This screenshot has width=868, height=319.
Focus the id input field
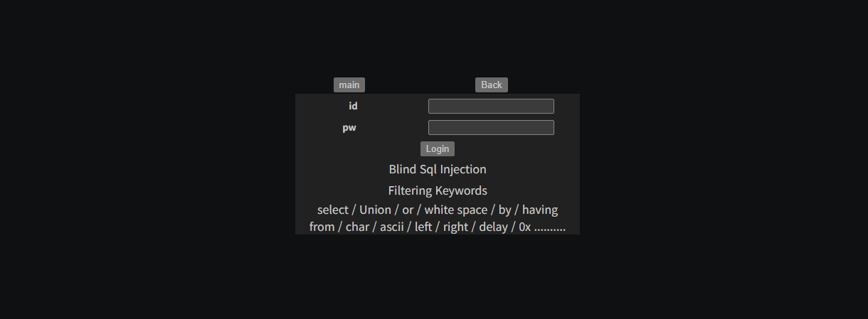tap(491, 106)
